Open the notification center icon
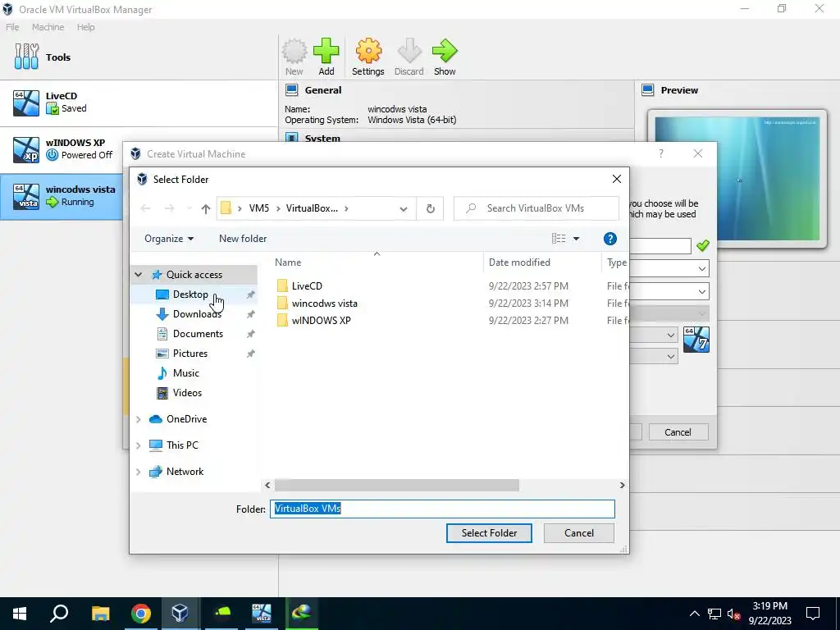Screen dimensions: 840x630 813,614
